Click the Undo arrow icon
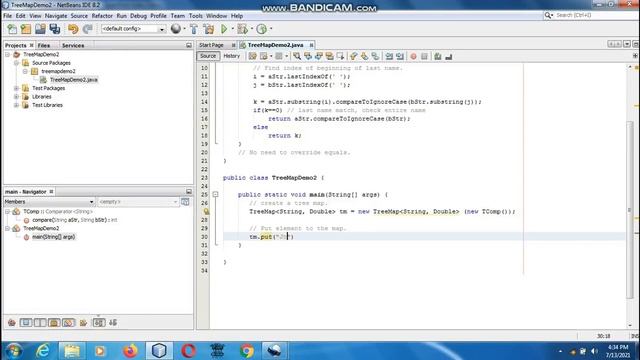The height and width of the screenshot is (360, 640). (73, 29)
